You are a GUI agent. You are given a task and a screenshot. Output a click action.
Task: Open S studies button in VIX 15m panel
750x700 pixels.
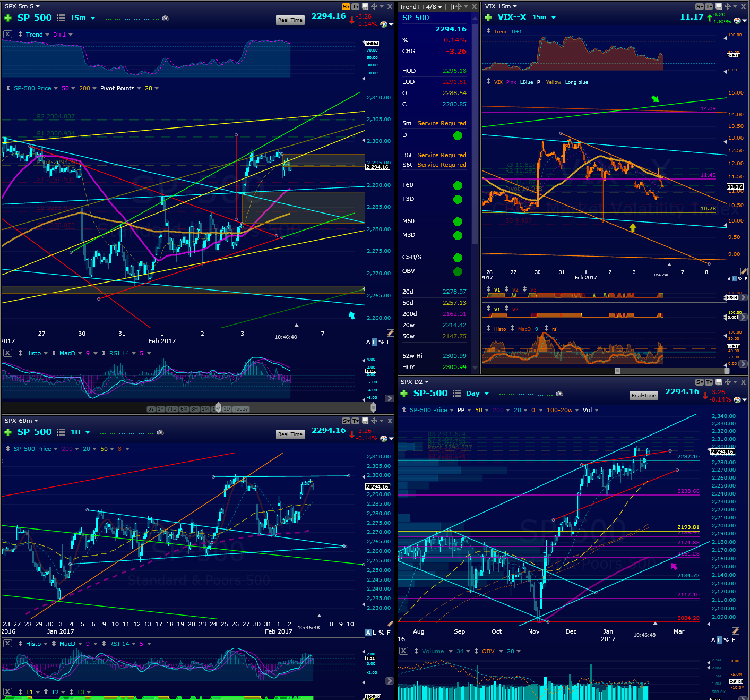point(700,6)
